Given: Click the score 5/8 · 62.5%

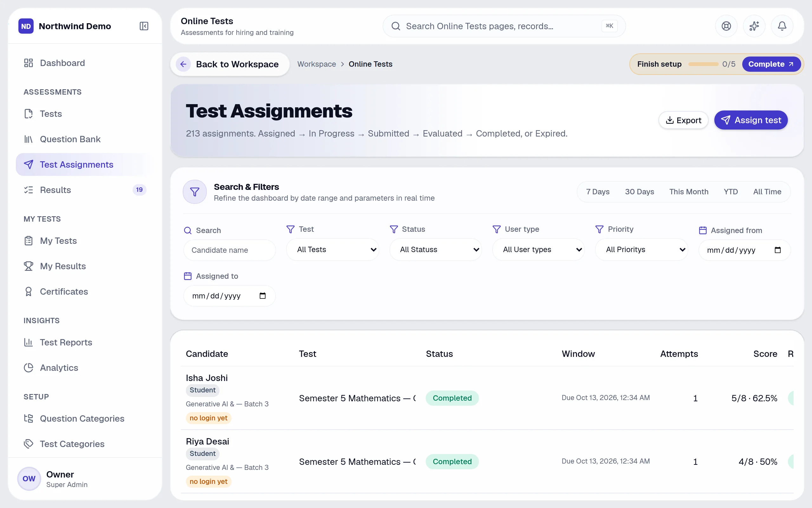Looking at the screenshot, I should click(x=754, y=398).
